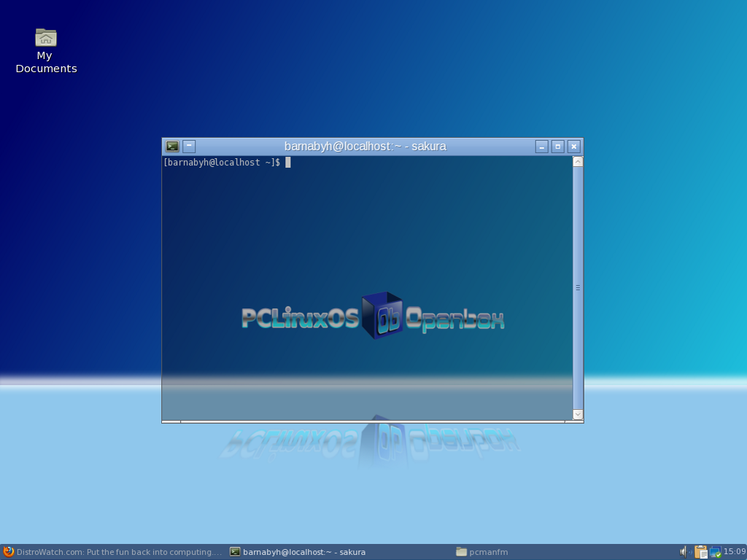Open the clipboard manager tray icon

pos(701,552)
